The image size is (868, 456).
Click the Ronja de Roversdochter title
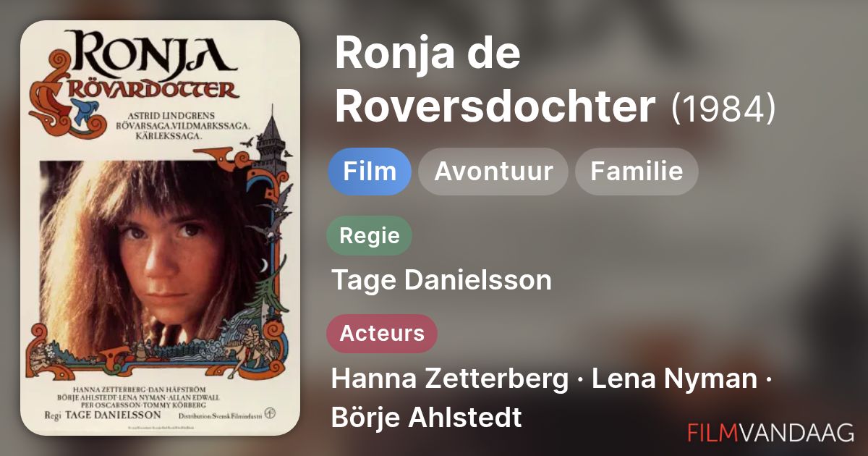495,80
